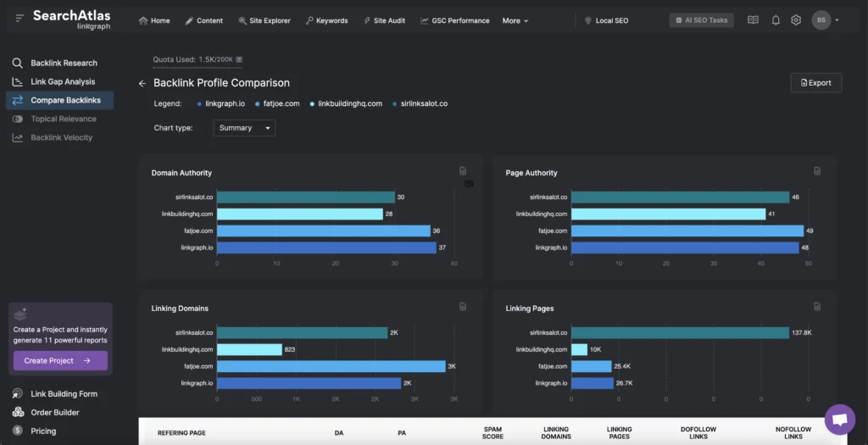Click the Create Project button
868x445 pixels.
pyautogui.click(x=60, y=360)
